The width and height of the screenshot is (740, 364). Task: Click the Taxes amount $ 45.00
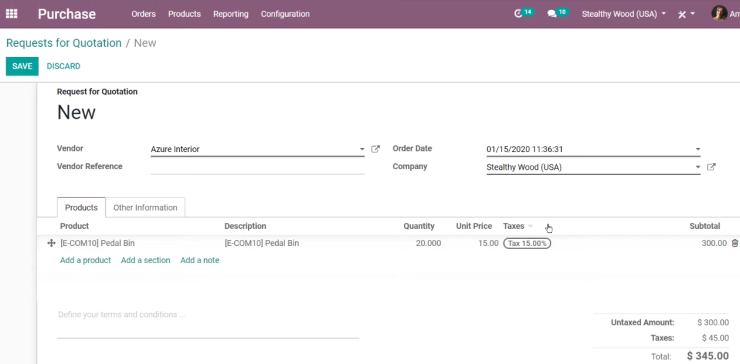coord(715,338)
